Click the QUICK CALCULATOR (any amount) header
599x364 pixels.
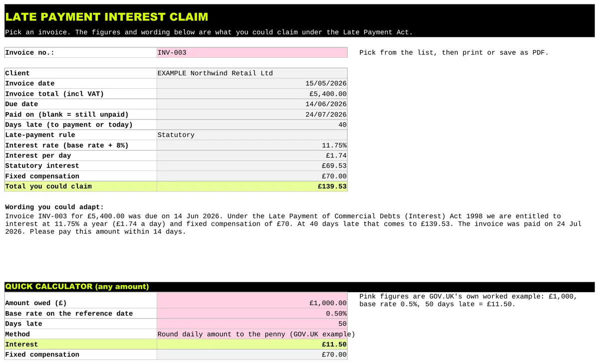tap(77, 287)
